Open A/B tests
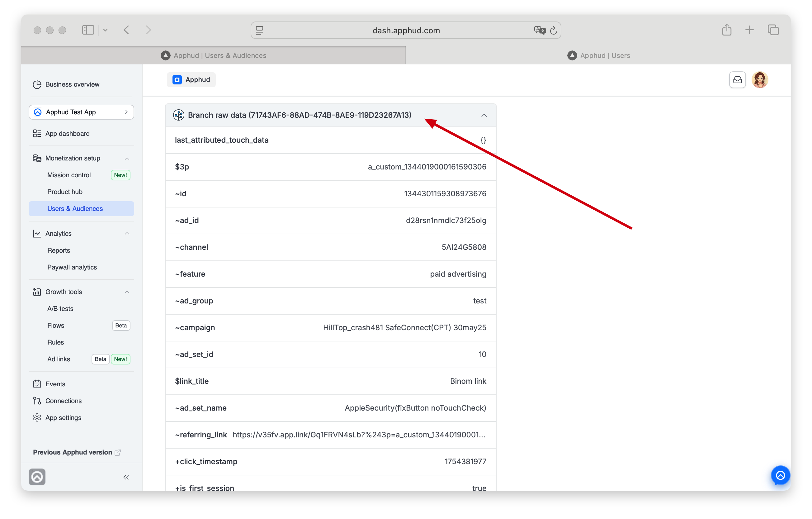Screen dimensions: 812x519 [60, 309]
